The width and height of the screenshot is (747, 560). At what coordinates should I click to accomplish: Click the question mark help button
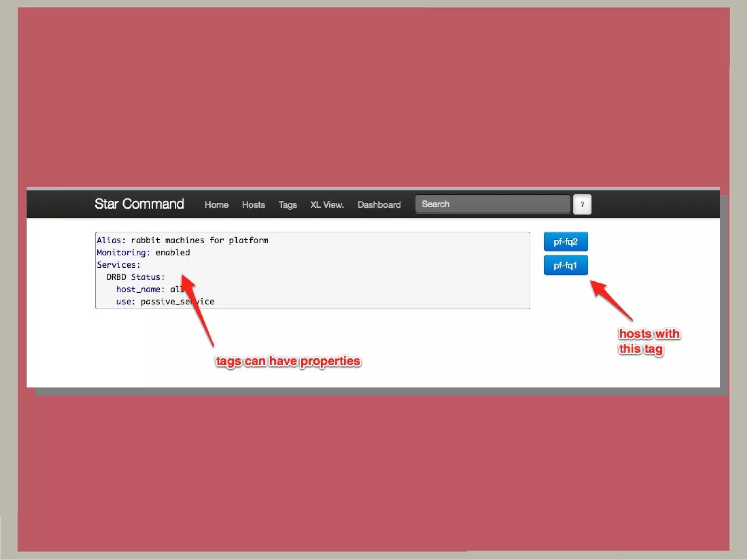[582, 205]
